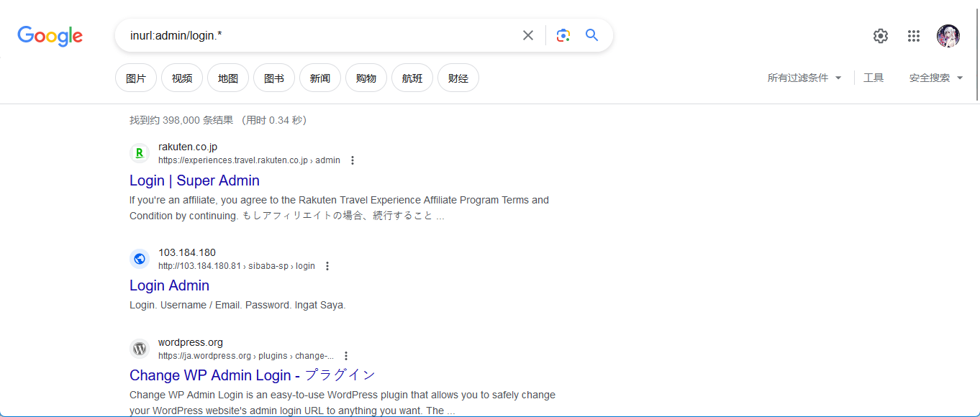980x417 pixels.
Task: Open more options for rakuten.co.jp result
Action: tap(353, 160)
